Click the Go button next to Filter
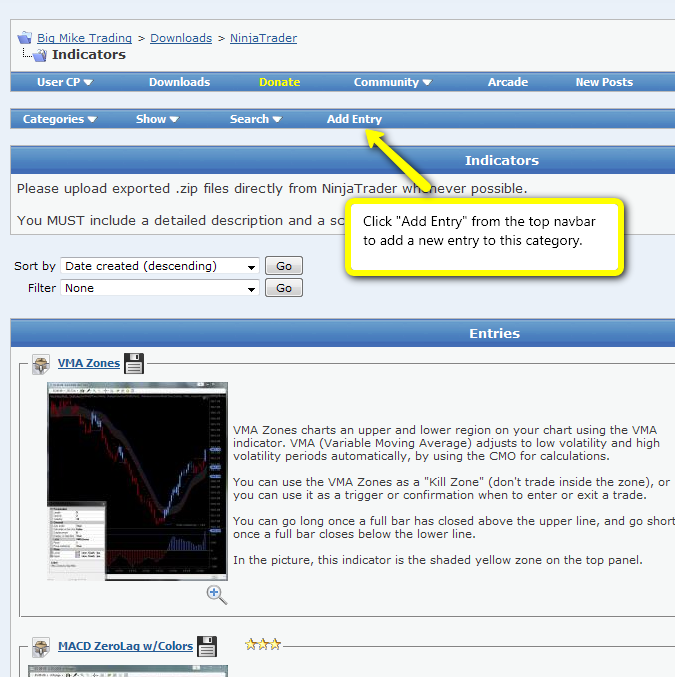 point(284,288)
